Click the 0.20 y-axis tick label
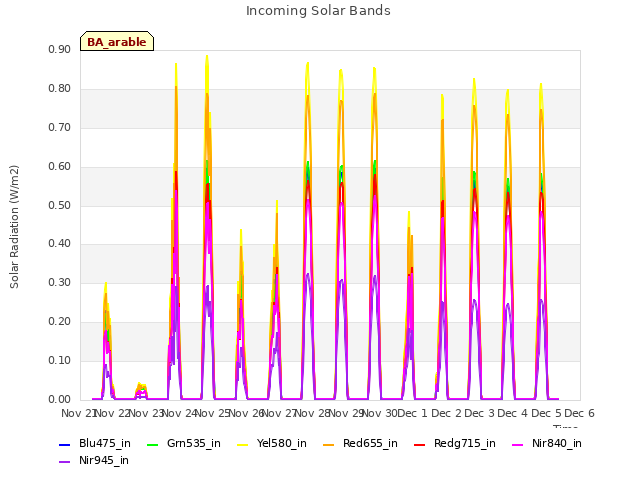640x480 pixels. click(x=59, y=321)
